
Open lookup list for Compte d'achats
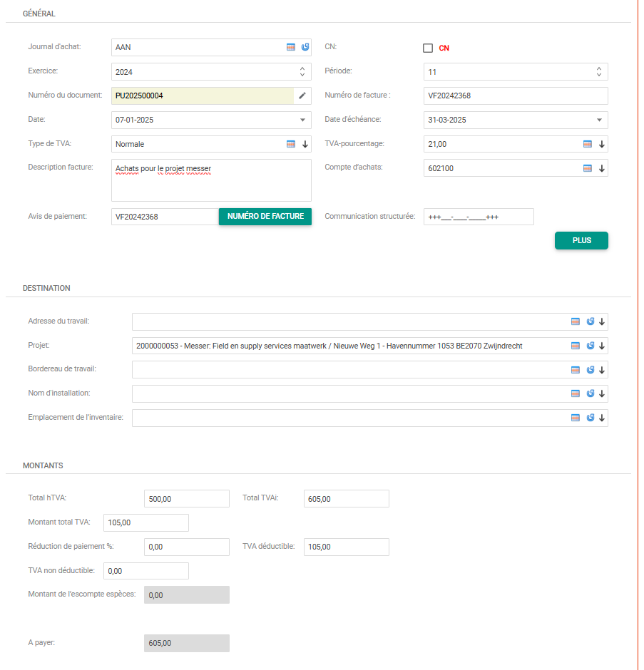[x=588, y=168]
